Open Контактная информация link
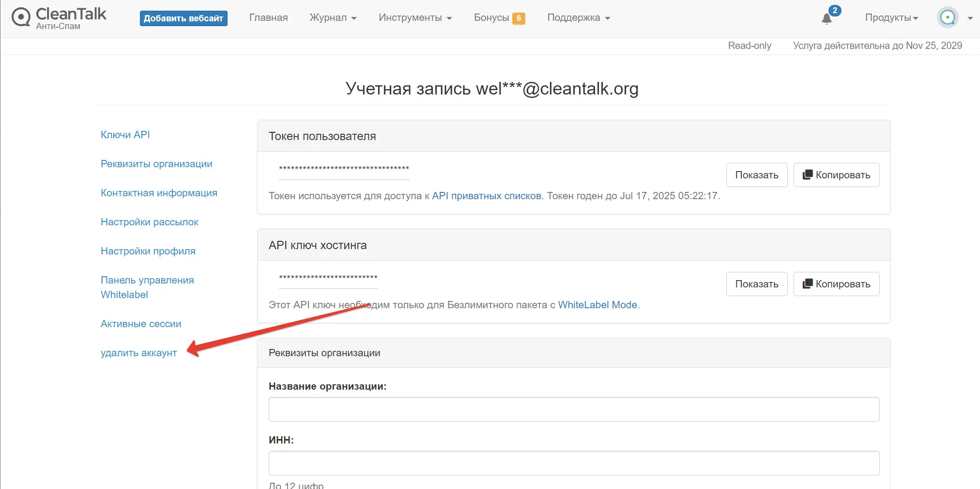 pos(159,193)
